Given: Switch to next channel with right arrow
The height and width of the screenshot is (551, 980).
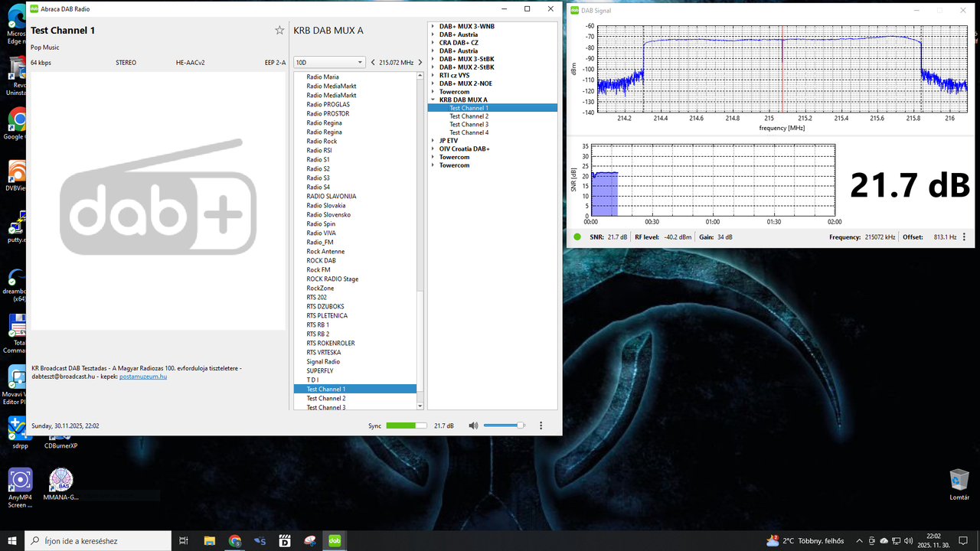Looking at the screenshot, I should (x=420, y=63).
